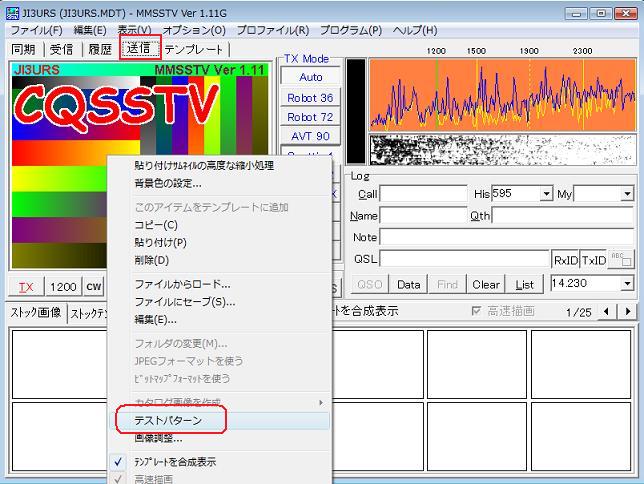Click the Name input field
Screen dimensions: 644x484
[x=423, y=215]
